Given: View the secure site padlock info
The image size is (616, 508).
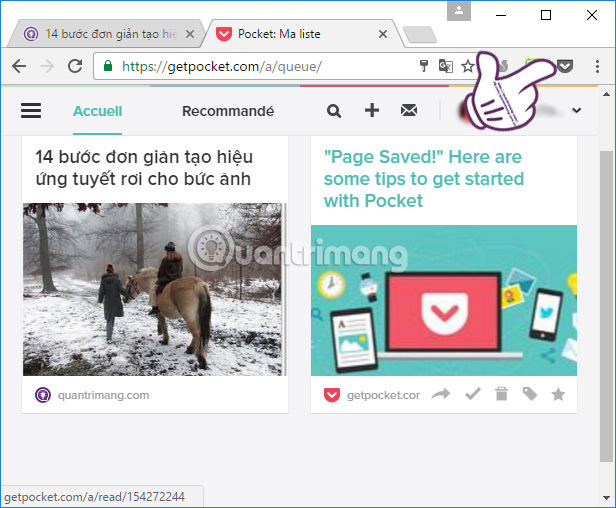Looking at the screenshot, I should [x=108, y=66].
